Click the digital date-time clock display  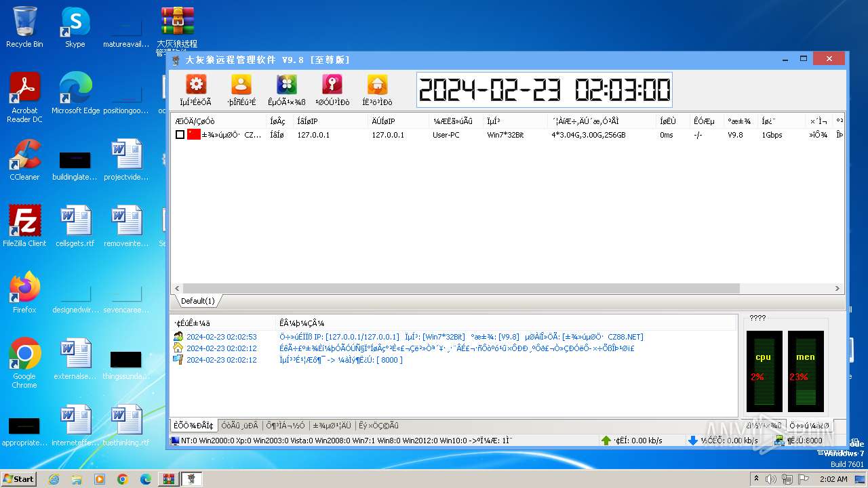(x=544, y=89)
